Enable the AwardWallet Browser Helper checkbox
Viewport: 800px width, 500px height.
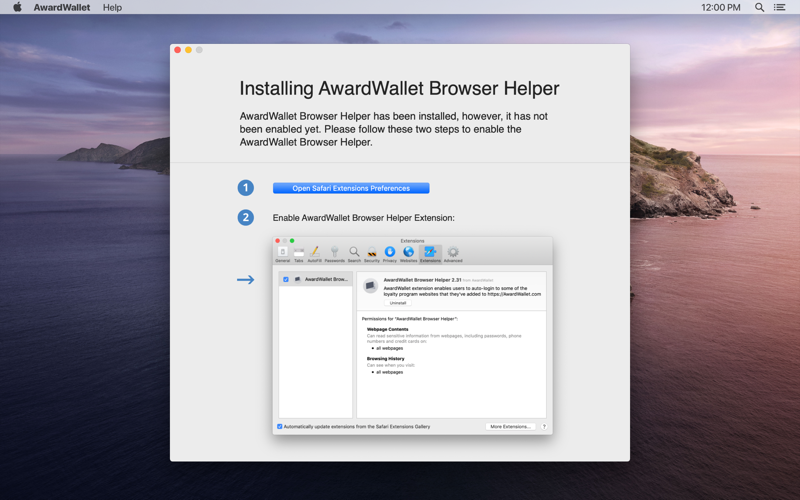(286, 280)
